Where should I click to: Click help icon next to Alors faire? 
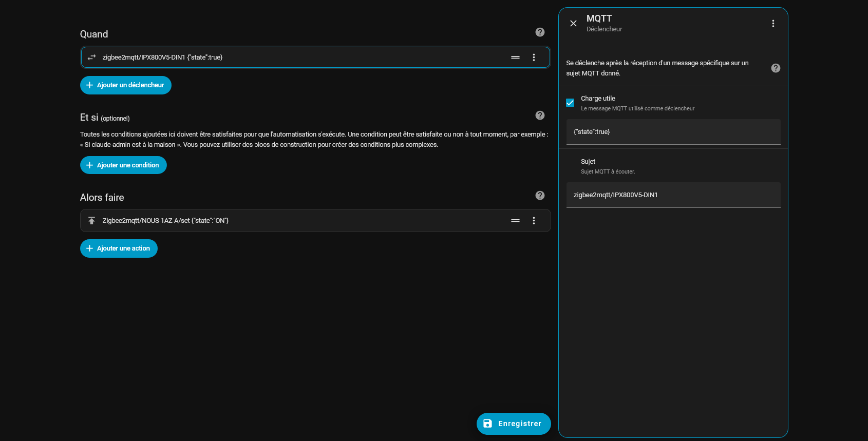[540, 196]
